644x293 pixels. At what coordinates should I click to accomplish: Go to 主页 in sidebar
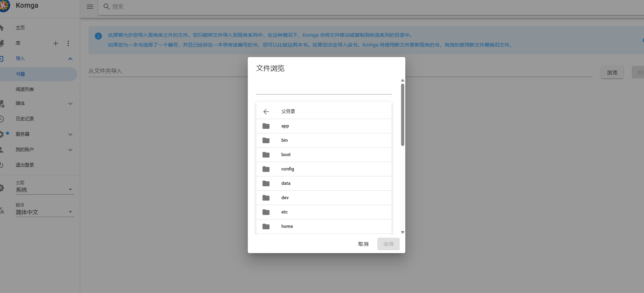[20, 28]
